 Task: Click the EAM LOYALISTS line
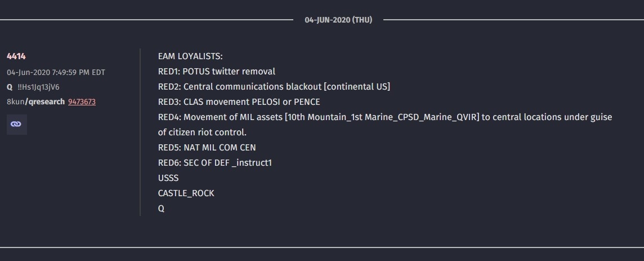(x=190, y=56)
